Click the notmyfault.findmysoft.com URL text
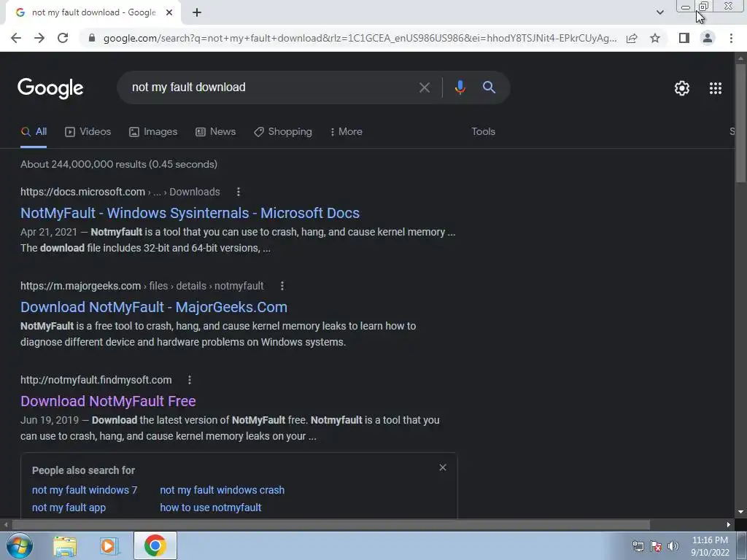Screen dimensions: 747x560 point(96,380)
